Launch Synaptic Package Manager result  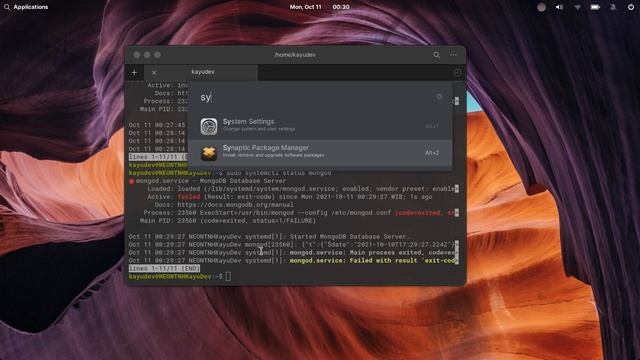point(320,152)
